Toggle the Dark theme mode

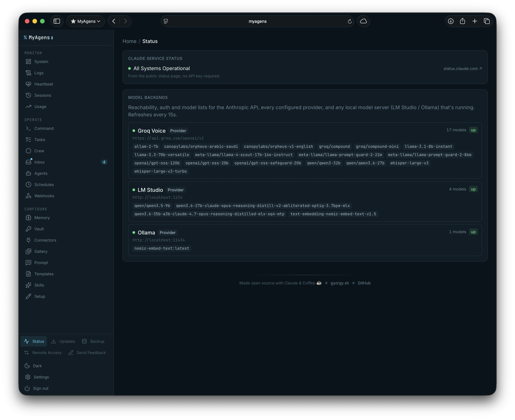click(x=33, y=366)
